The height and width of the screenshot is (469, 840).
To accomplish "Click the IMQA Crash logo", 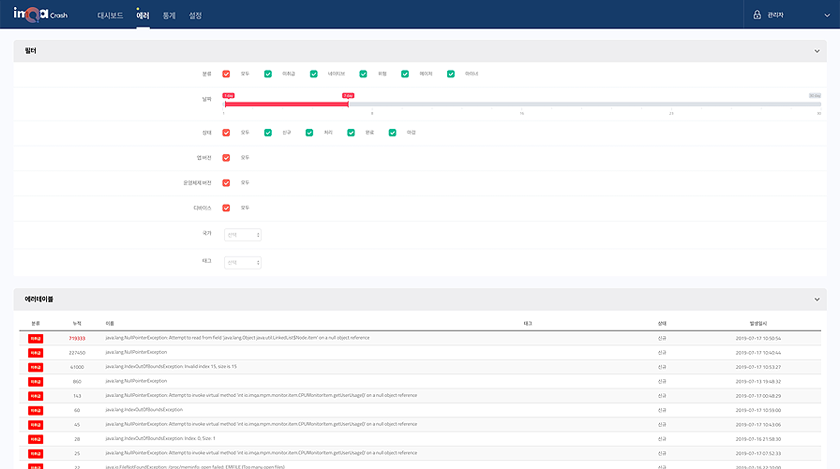I will click(40, 15).
